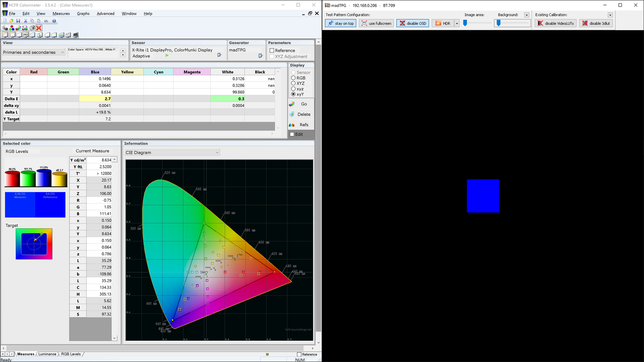Screen dimensions: 644x362
Task: Click the blue measure/reference color swatch
Action: (35, 205)
